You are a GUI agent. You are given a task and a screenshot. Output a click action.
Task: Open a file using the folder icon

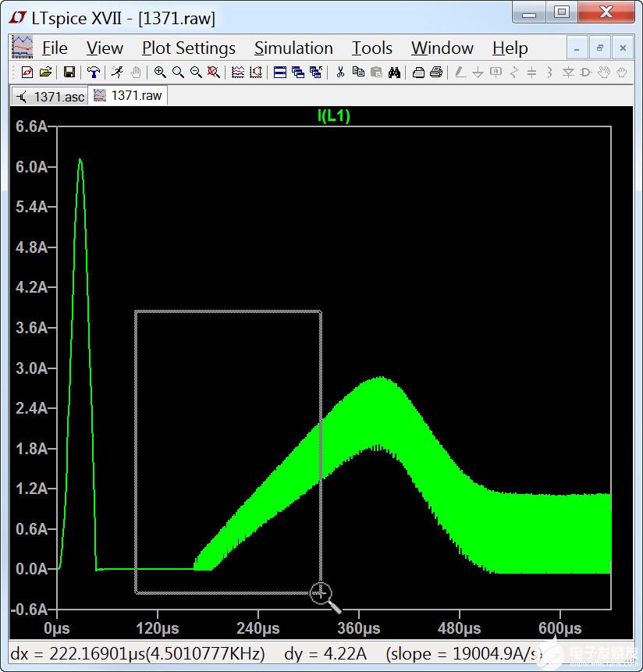click(45, 73)
